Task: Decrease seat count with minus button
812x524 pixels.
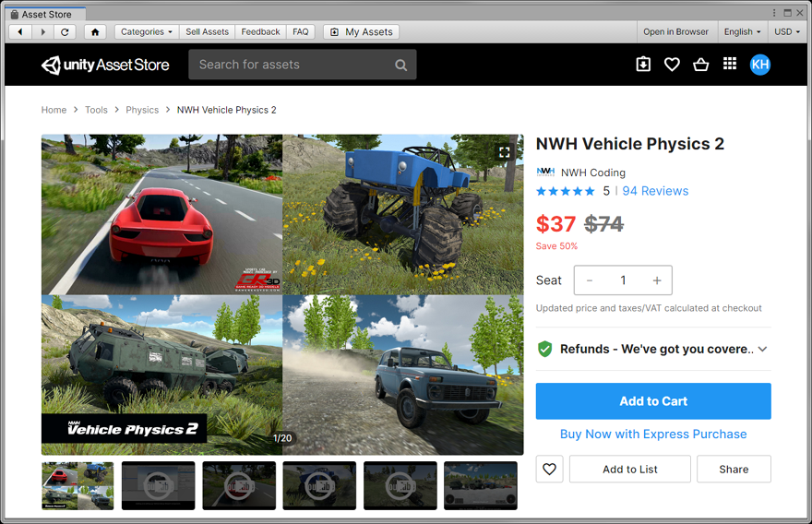Action: [590, 280]
